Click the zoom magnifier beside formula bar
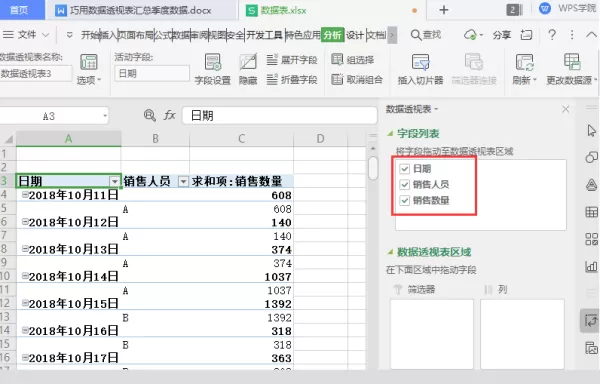This screenshot has width=600, height=384. point(150,115)
